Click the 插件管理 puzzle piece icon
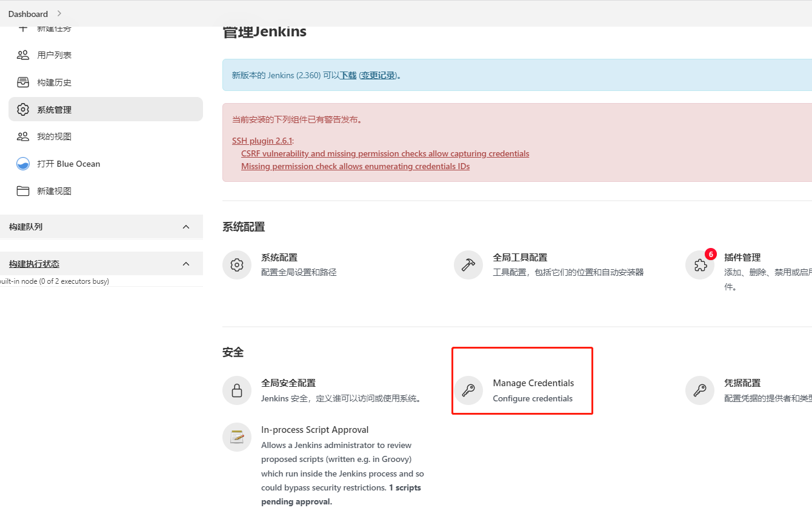This screenshot has height=522, width=812. tap(700, 265)
